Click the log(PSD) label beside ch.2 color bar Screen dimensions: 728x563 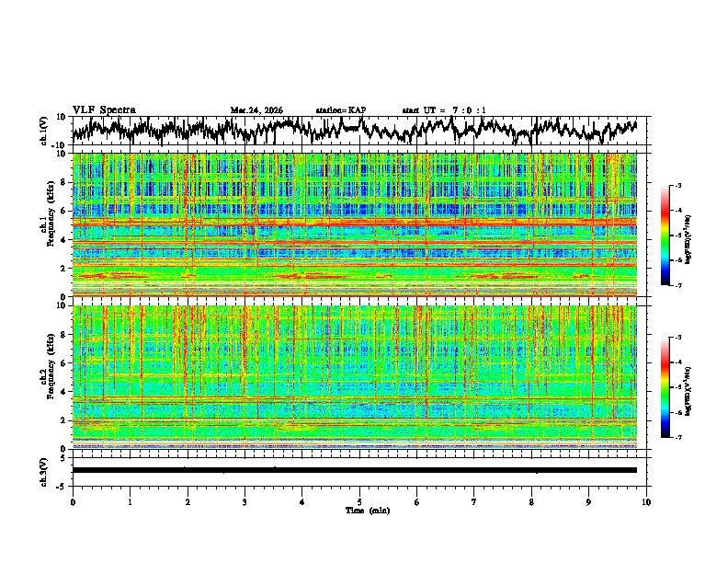tap(688, 392)
